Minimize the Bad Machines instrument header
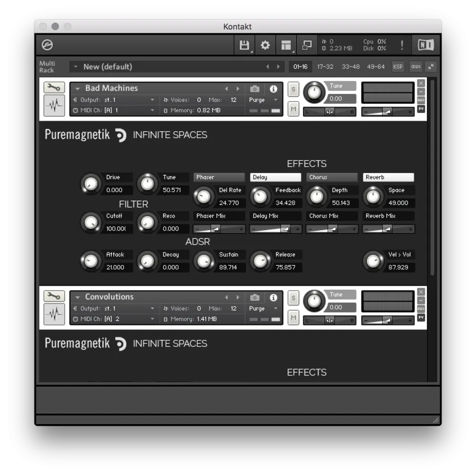Viewport: 476px width, 475px height. tap(421, 91)
